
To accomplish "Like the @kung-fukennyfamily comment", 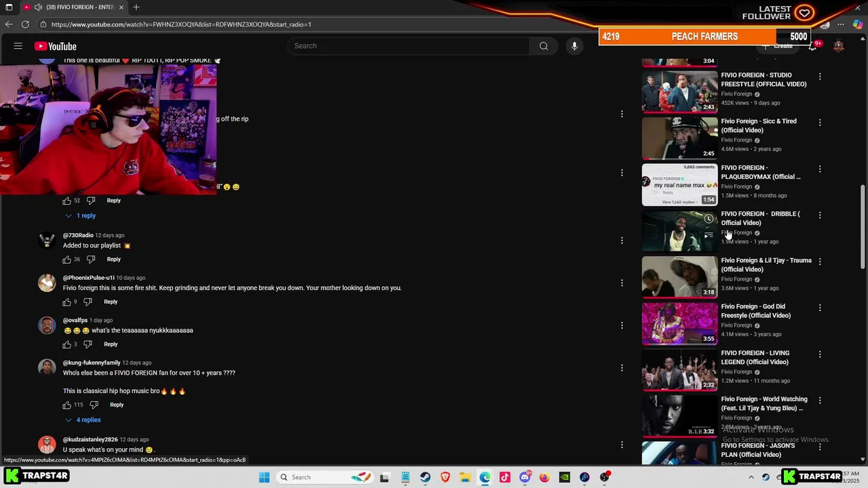I will (66, 405).
